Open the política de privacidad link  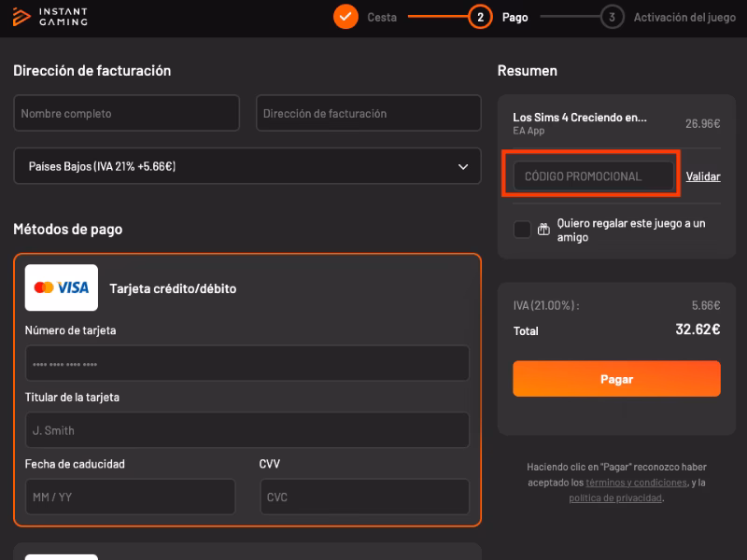click(615, 498)
